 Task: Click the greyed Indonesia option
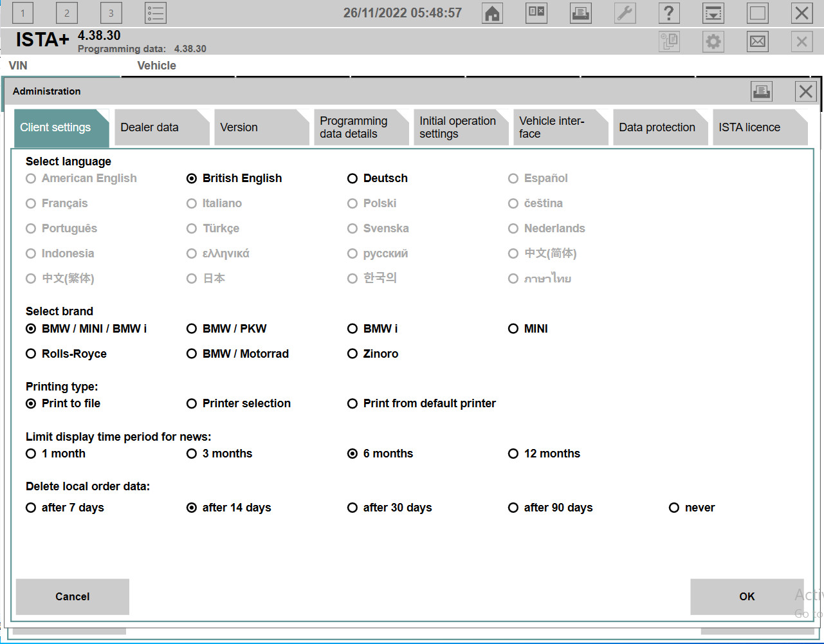point(60,253)
